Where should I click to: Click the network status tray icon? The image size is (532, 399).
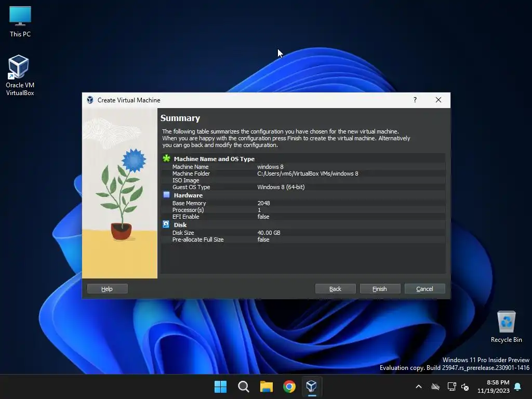(451, 387)
